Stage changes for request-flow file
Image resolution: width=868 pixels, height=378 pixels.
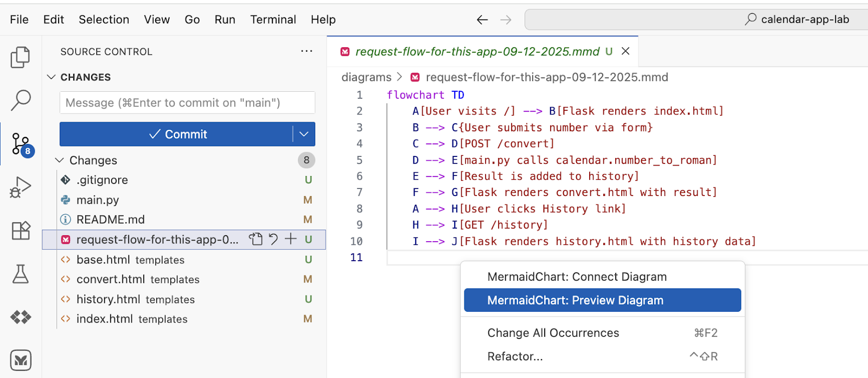[x=291, y=240]
